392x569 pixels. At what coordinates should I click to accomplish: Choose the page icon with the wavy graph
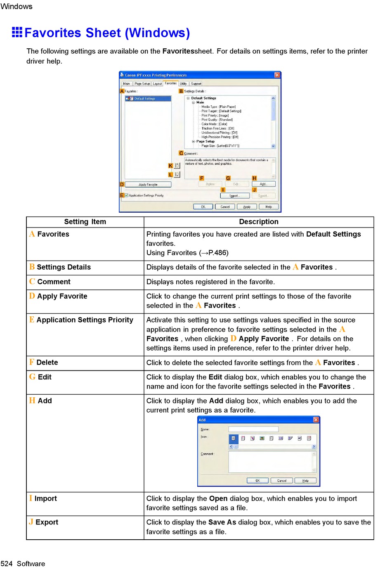pos(300,439)
